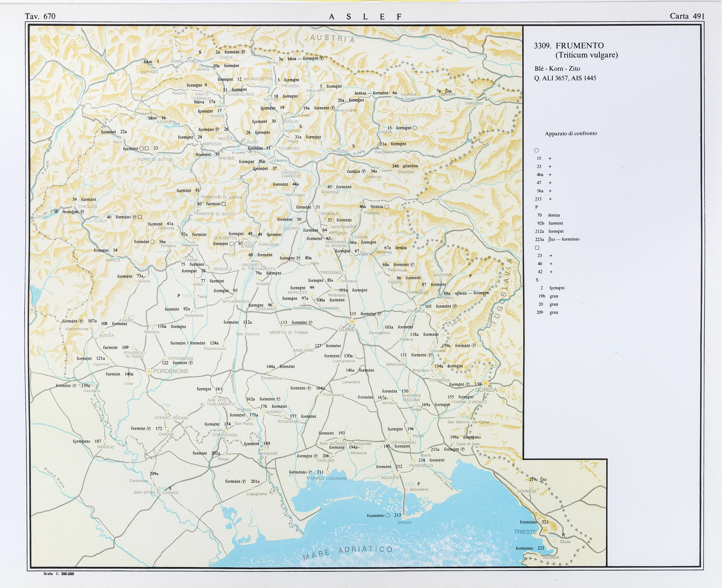This screenshot has height=588, width=722.
Task: Click the 'TARVISIO' town label
Action: (474, 103)
